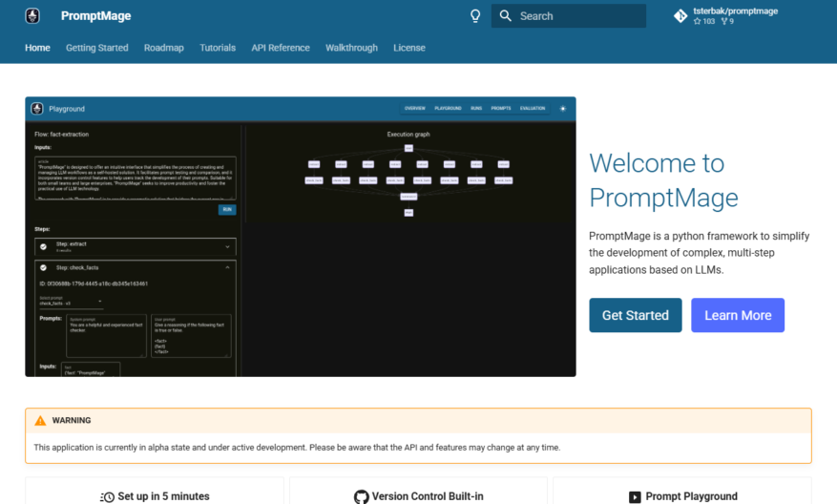Click the Learn More button
Viewport: 837px width, 504px height.
tap(738, 315)
